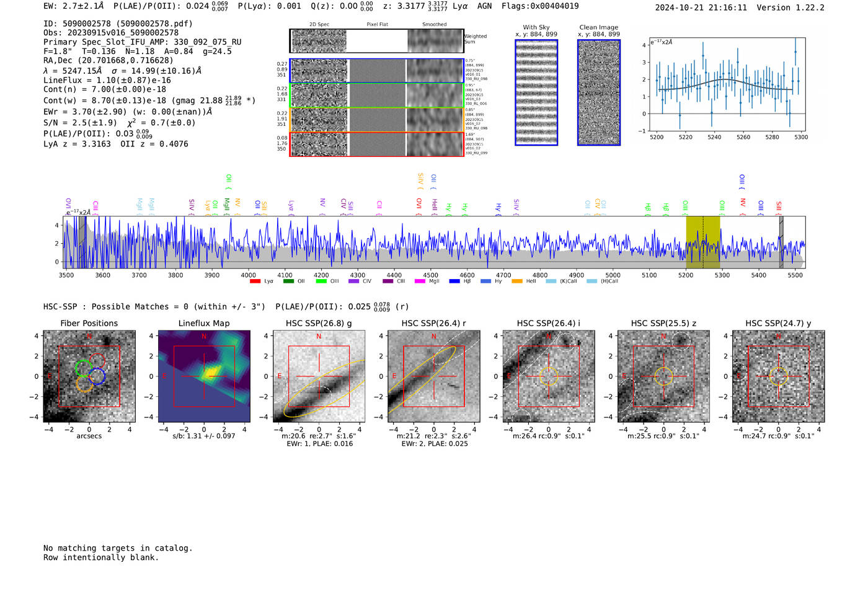Click the Row intentionally blank text

click(x=101, y=558)
